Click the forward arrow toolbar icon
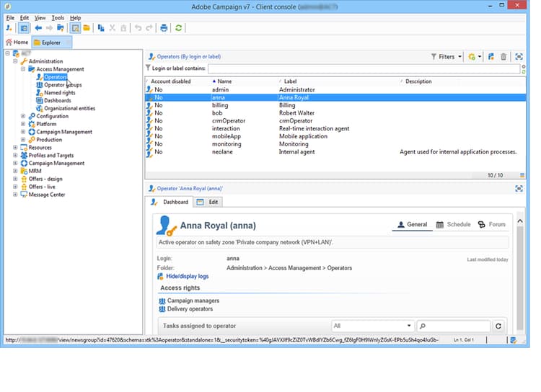The height and width of the screenshot is (392, 541). click(x=49, y=28)
